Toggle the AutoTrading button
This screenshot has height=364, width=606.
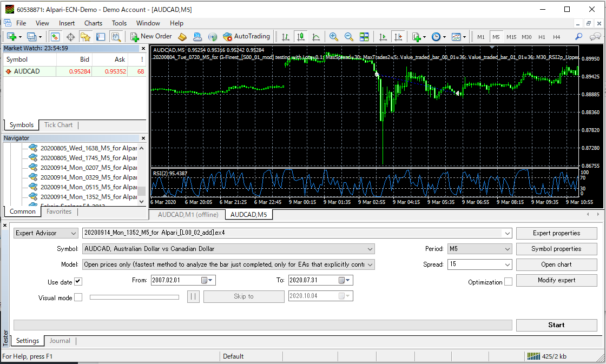point(246,37)
